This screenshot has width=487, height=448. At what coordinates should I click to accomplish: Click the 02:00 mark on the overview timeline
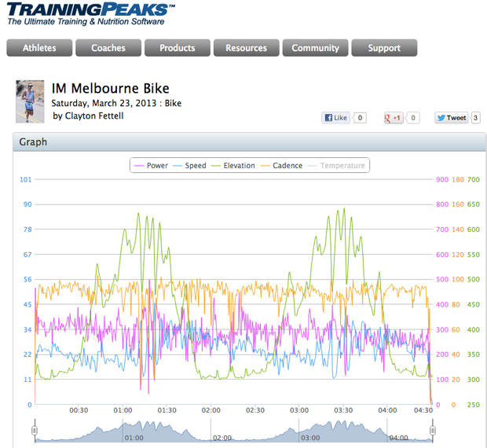tap(222, 438)
